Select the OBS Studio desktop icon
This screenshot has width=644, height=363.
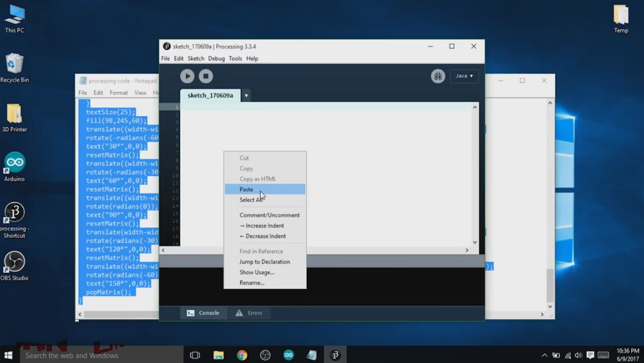[15, 267]
